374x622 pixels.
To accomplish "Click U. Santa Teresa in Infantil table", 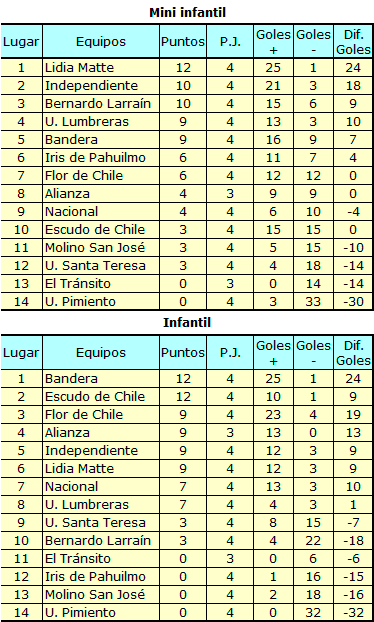I will point(95,522).
